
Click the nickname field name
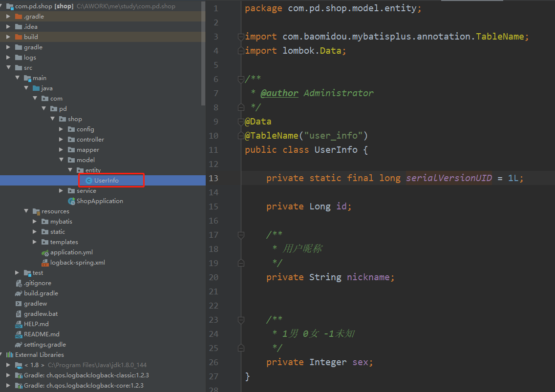368,277
